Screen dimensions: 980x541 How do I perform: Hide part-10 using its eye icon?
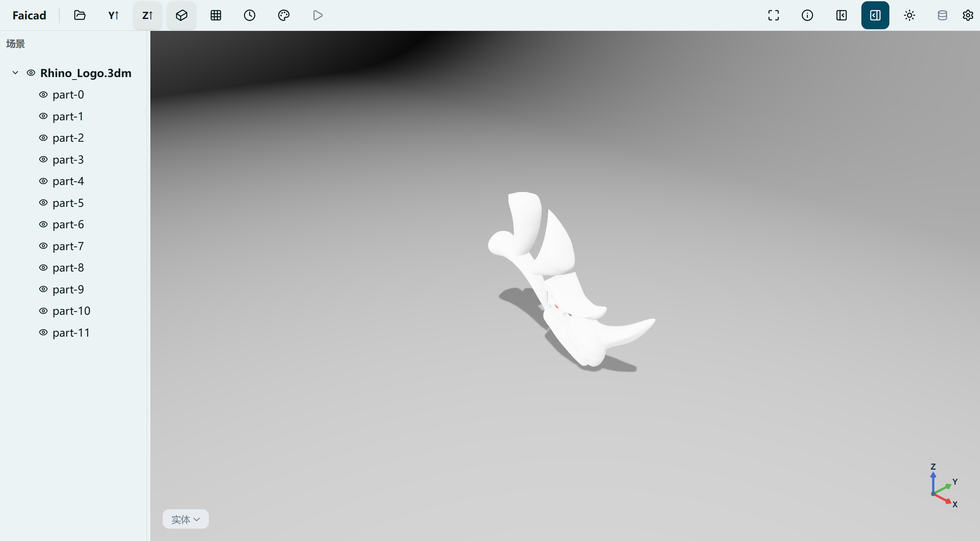click(43, 311)
